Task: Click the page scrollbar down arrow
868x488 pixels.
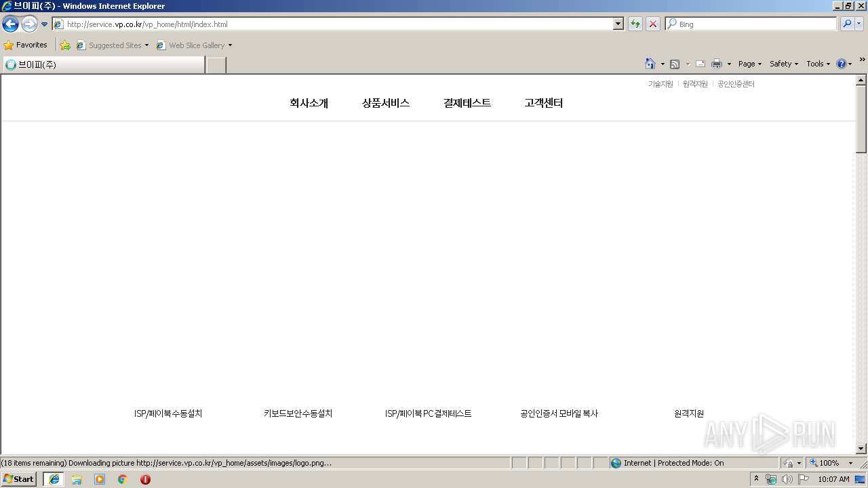Action: pos(861,448)
